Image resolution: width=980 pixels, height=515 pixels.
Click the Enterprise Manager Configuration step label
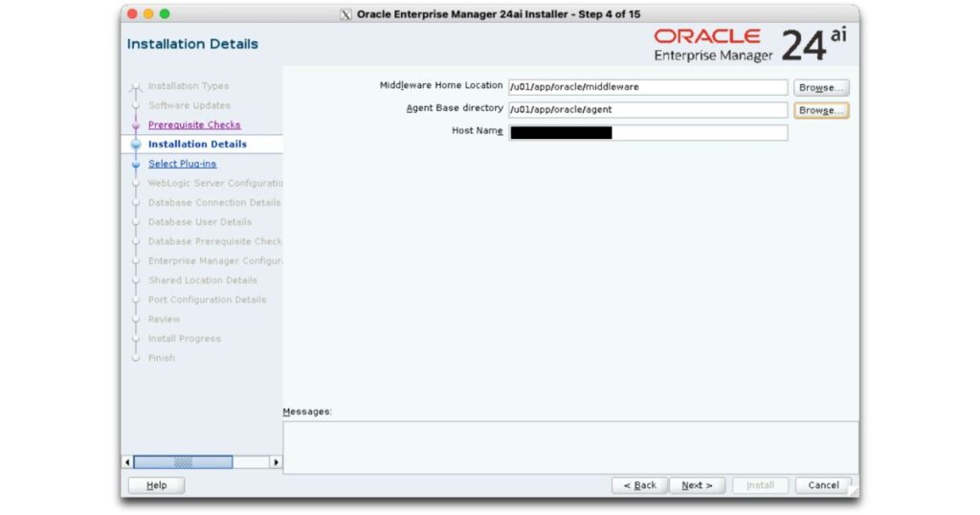coord(215,260)
